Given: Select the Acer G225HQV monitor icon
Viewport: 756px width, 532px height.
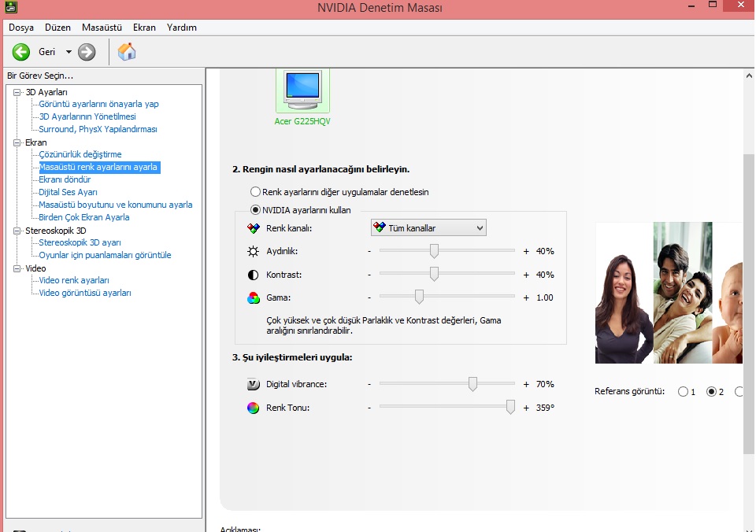Looking at the screenshot, I should coord(302,91).
